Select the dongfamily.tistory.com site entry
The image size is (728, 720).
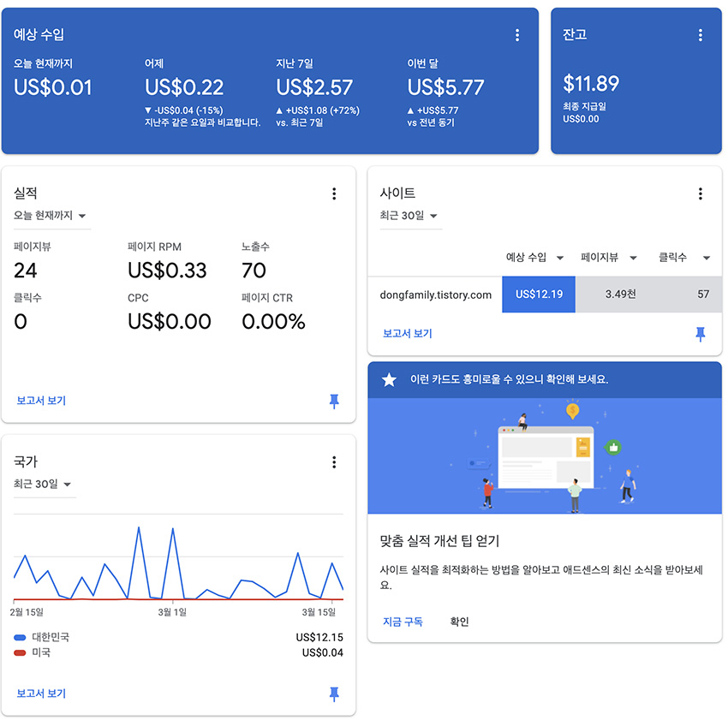(x=434, y=294)
